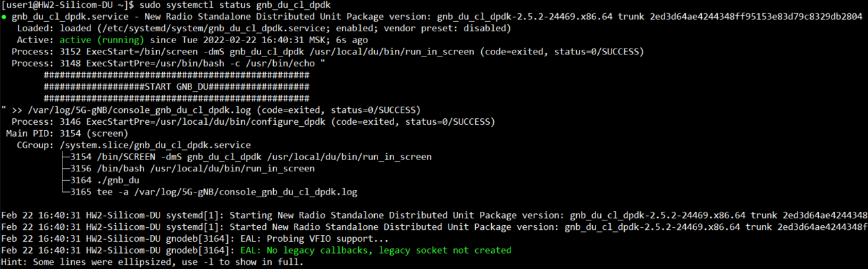Click the CGroup /system.slice/gnb_du_cl_dpdk.service path
The image size is (868, 269).
155,145
